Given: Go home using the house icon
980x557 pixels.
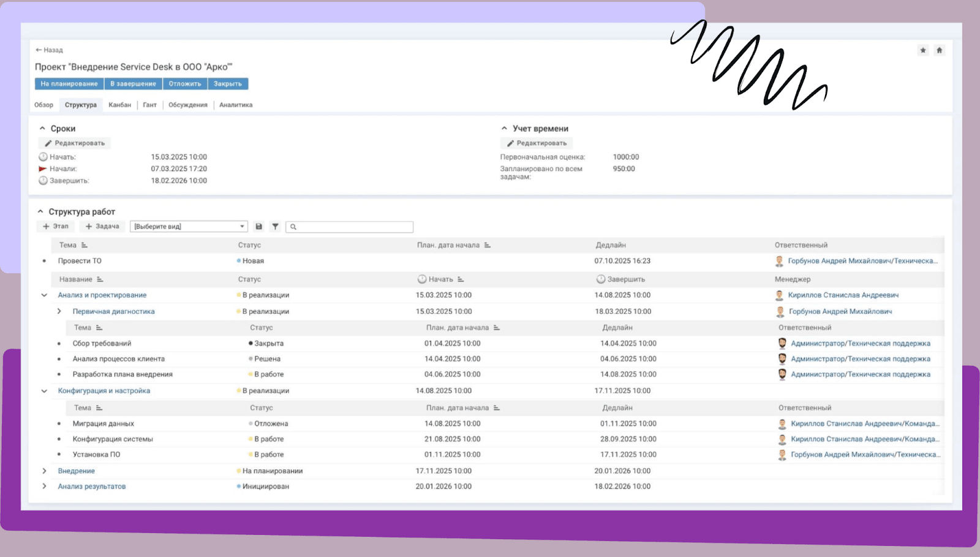Looking at the screenshot, I should (939, 50).
